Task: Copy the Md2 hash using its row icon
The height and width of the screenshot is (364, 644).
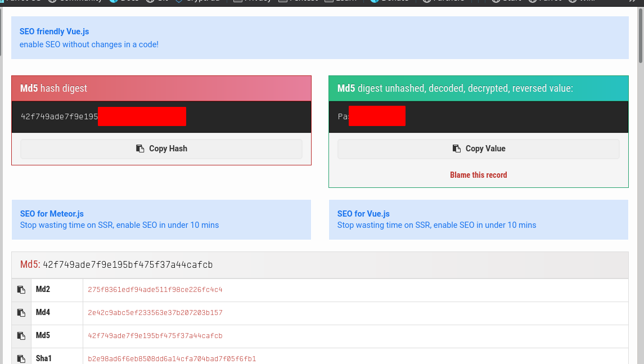Action: tap(21, 290)
